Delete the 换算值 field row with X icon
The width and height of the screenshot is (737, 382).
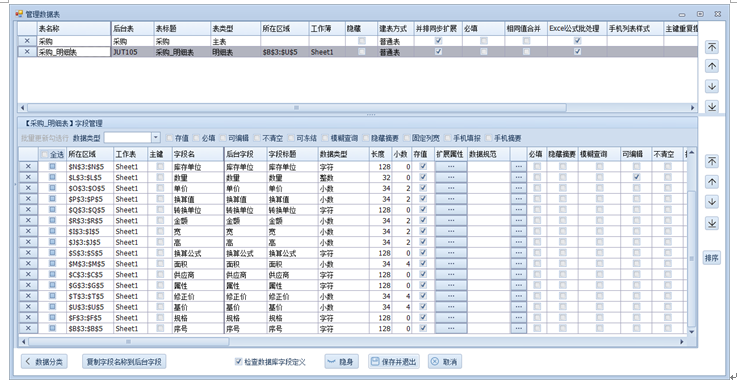pos(28,199)
